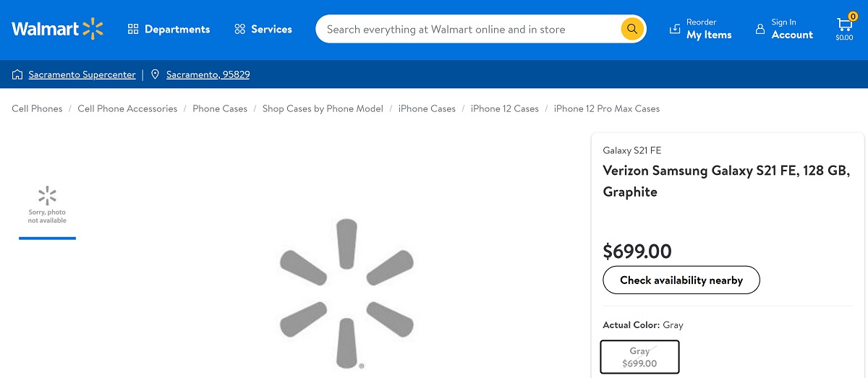Screen dimensions: 868x378
Task: Open iPhone 12 Pro Max Cases breadcrumb
Action: [606, 108]
